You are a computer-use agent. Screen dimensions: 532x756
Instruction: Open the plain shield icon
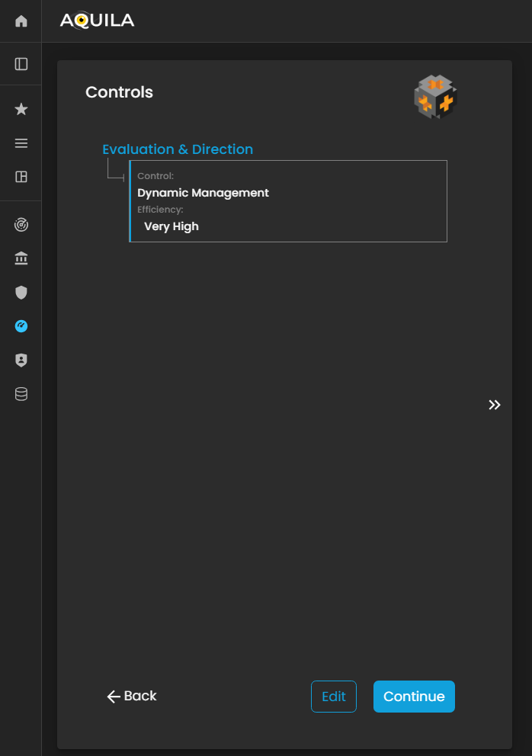[x=21, y=293]
